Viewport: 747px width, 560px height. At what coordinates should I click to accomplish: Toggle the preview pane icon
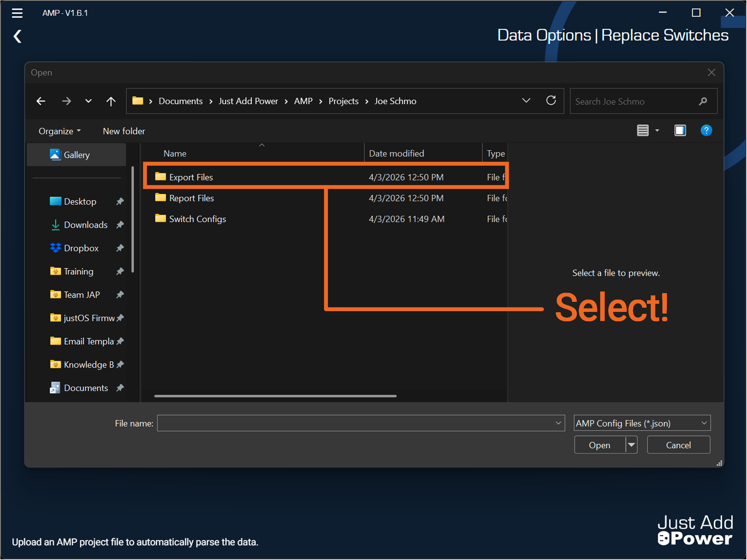[680, 130]
